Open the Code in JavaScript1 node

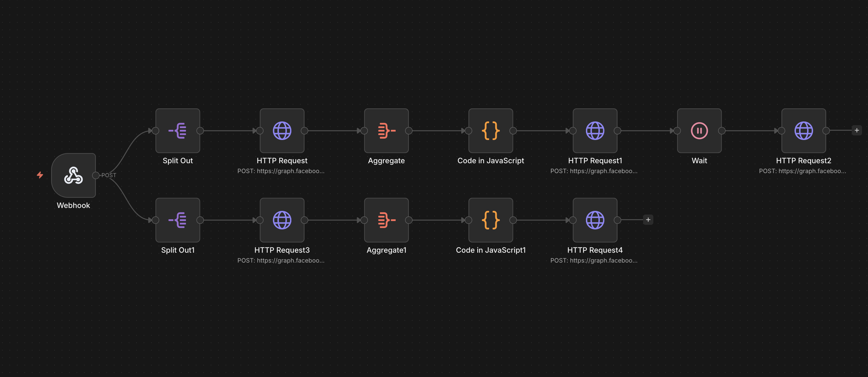click(x=490, y=220)
